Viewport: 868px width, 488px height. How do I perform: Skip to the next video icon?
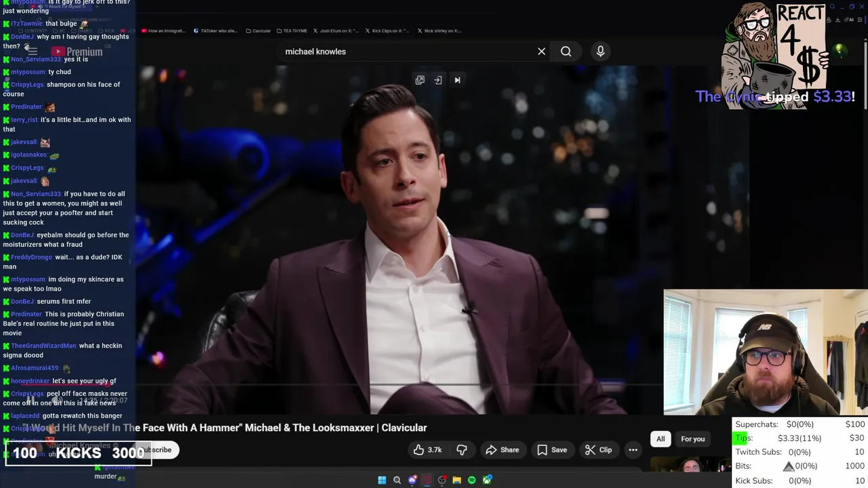pyautogui.click(x=457, y=80)
